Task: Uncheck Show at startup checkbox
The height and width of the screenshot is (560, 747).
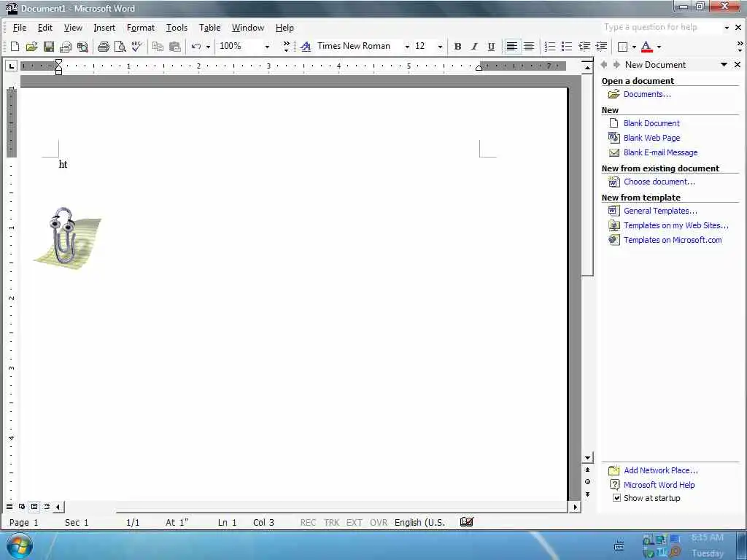Action: (x=616, y=498)
